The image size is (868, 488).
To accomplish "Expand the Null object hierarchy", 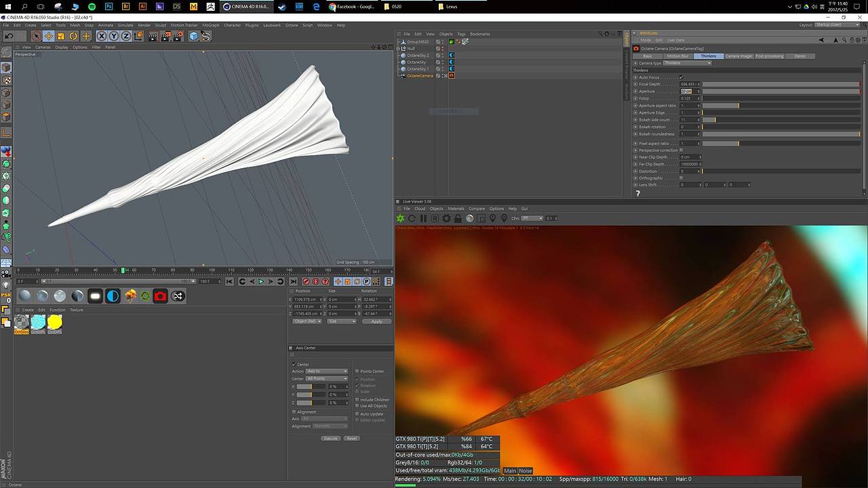I will pyautogui.click(x=398, y=49).
